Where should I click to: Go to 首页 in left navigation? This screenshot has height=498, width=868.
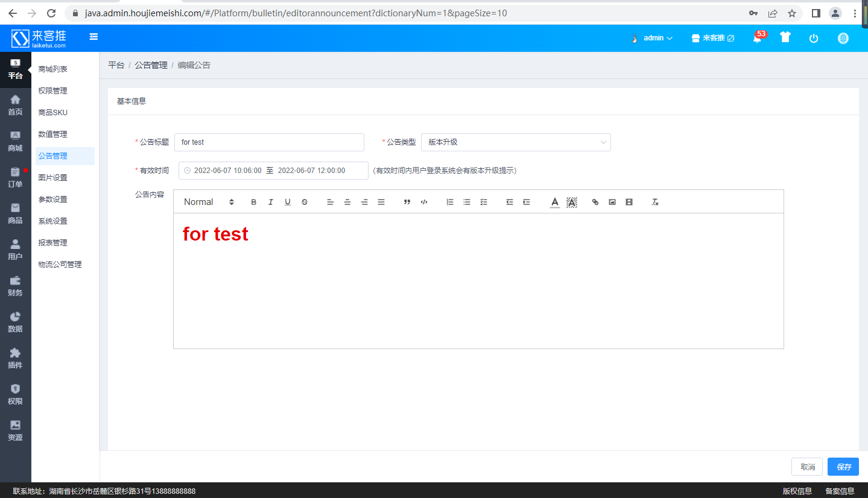click(15, 106)
